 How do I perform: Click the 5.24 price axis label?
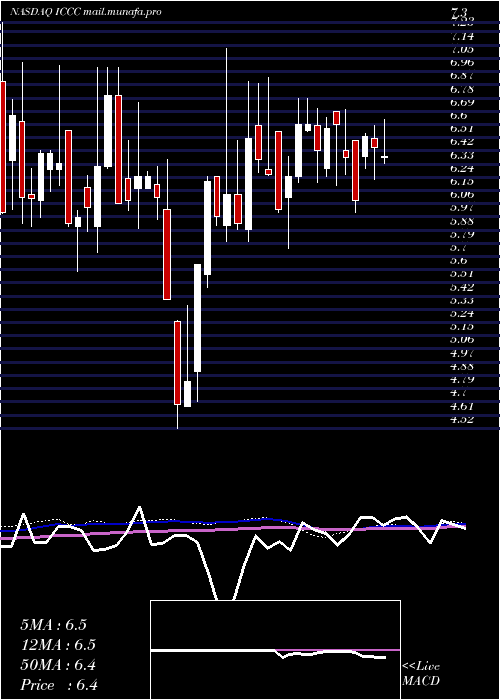pos(462,314)
